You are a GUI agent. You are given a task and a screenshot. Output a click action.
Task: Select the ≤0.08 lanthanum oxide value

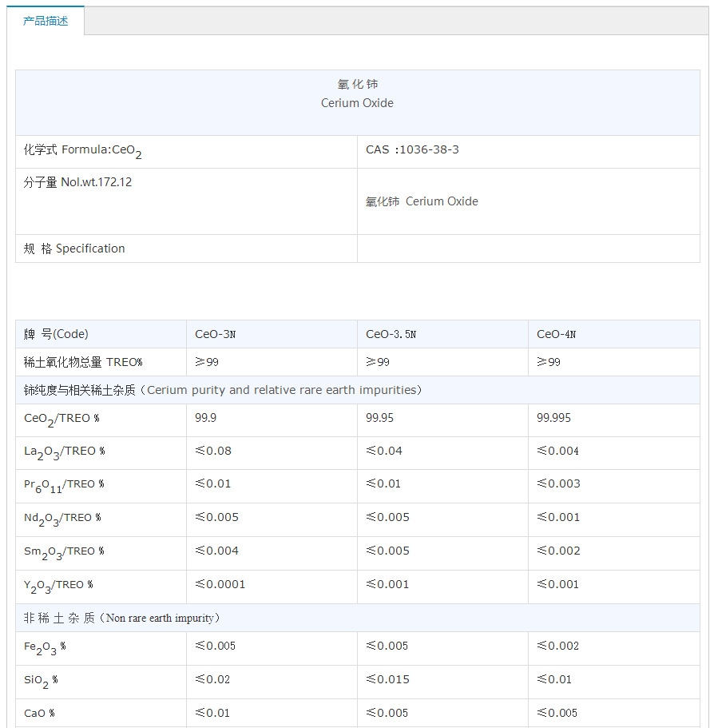pos(213,451)
